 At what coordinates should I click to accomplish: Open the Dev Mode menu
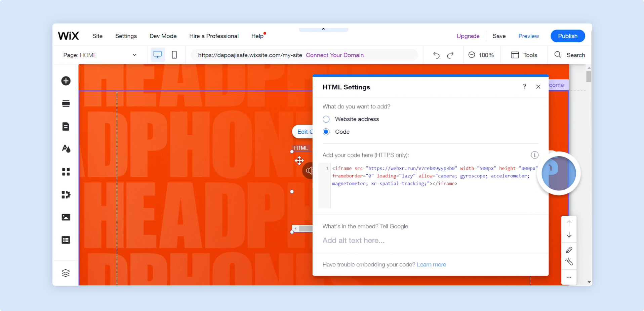[x=163, y=36]
